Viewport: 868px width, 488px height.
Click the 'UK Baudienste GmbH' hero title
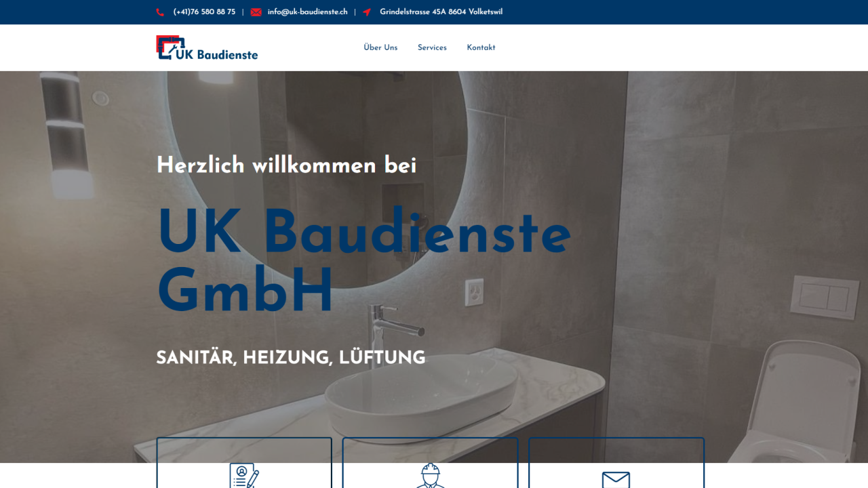(x=363, y=261)
